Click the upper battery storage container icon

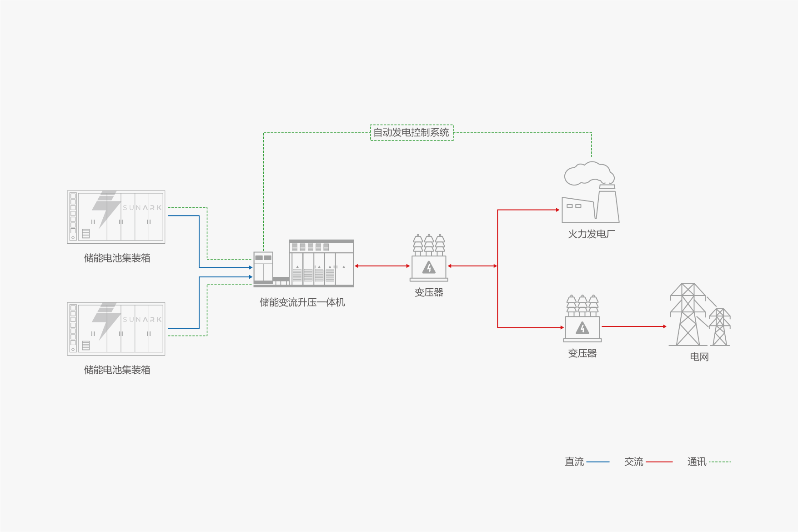point(116,217)
